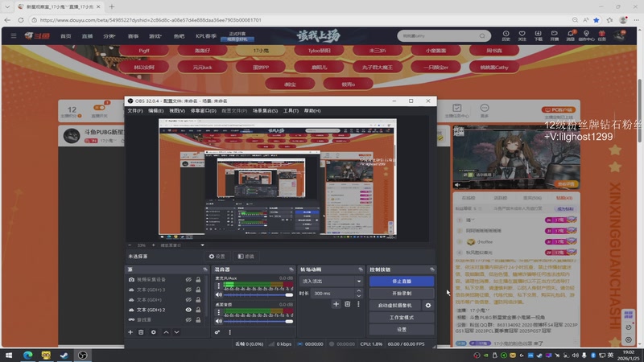
Task: Open preview scaling dropdown arrow
Action: click(x=203, y=245)
